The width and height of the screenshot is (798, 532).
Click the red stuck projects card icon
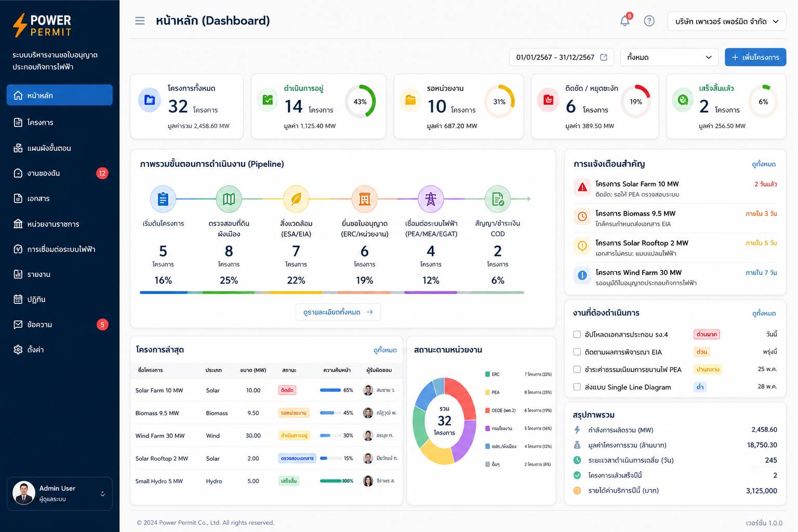tap(548, 100)
